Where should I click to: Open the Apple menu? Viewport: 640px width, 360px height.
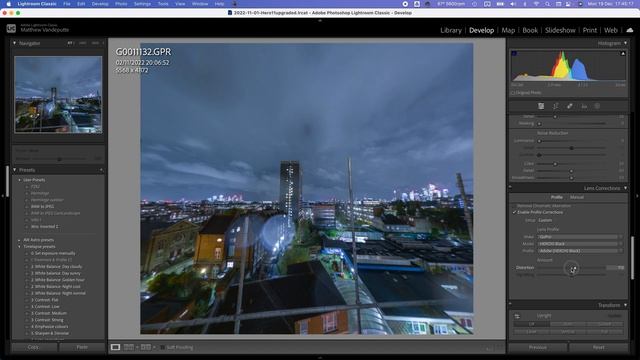point(9,4)
